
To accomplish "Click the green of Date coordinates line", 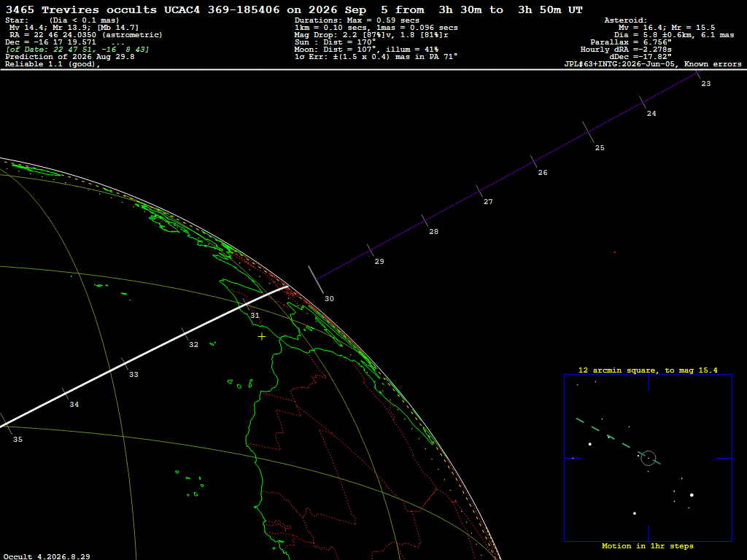I will [77, 50].
